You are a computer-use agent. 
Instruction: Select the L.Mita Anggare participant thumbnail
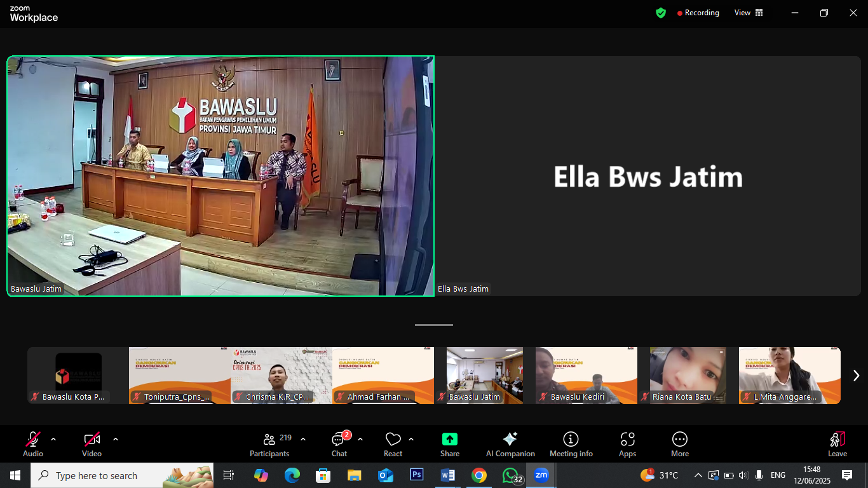point(790,376)
